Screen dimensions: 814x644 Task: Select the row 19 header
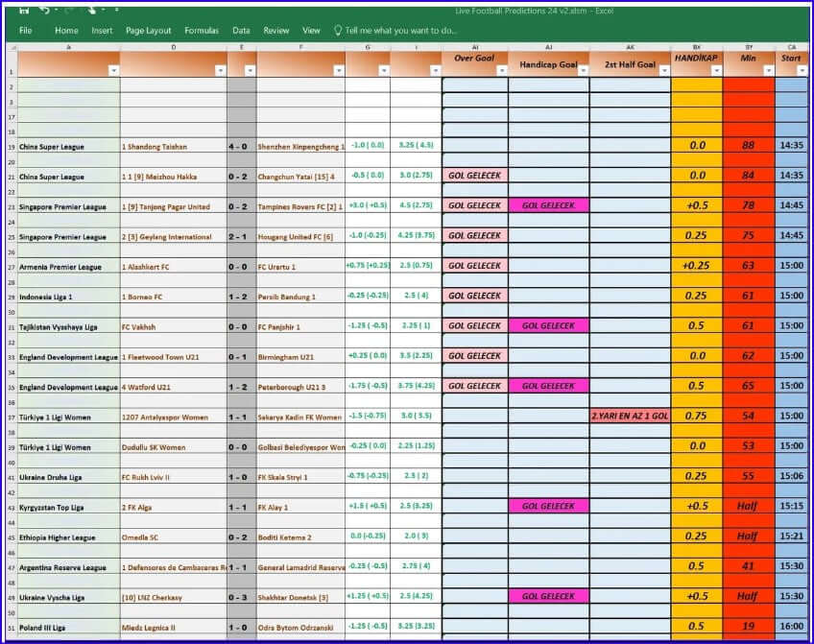(10, 146)
